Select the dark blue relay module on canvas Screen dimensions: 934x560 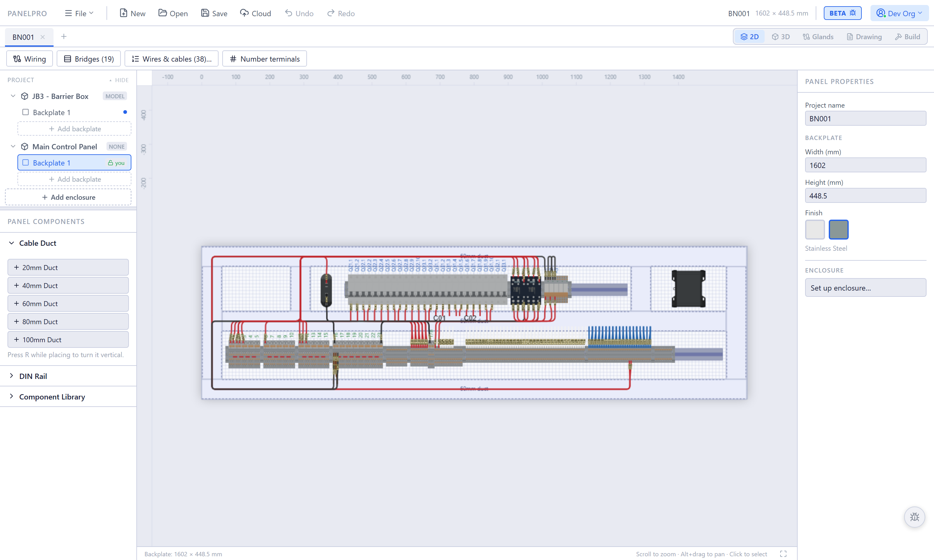coord(526,290)
